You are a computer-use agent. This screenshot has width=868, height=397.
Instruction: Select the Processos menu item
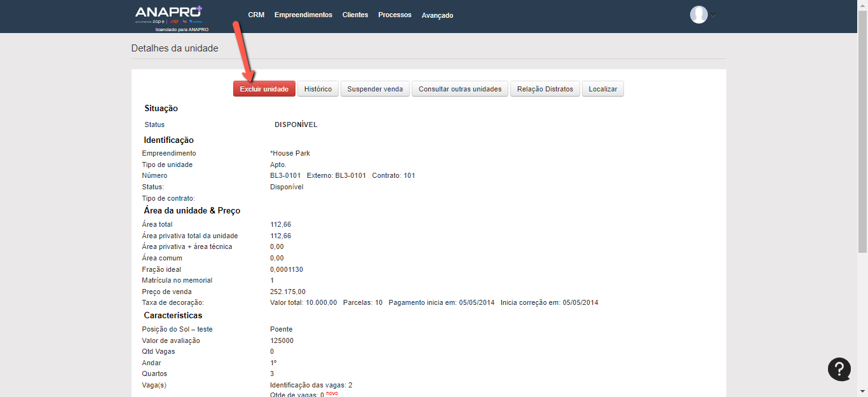pyautogui.click(x=395, y=15)
